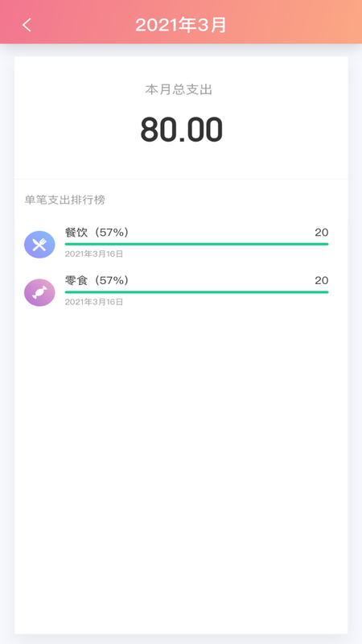Viewport: 362px width, 644px height.
Task: Open the 餐饮 fork and knife icon
Action: 39,245
